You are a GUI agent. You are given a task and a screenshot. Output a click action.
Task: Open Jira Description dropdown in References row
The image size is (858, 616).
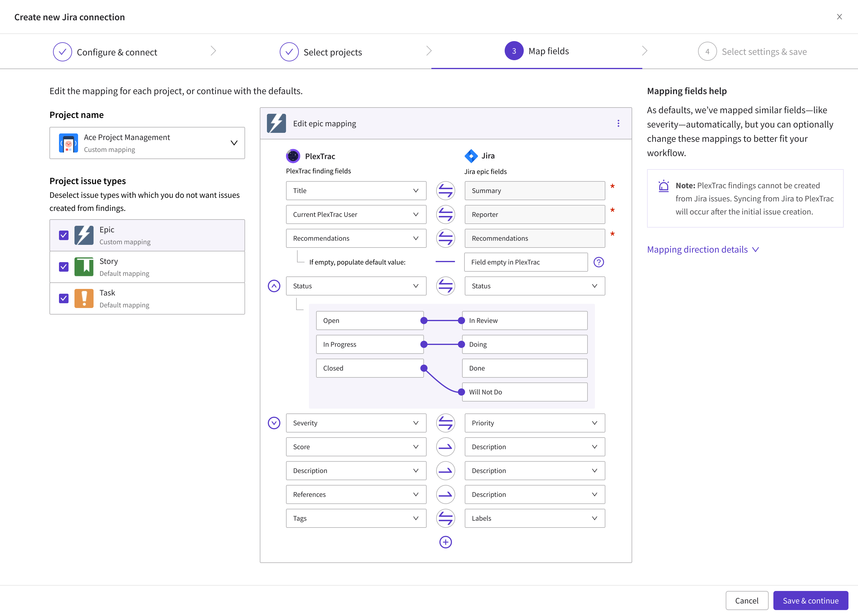coord(534,494)
